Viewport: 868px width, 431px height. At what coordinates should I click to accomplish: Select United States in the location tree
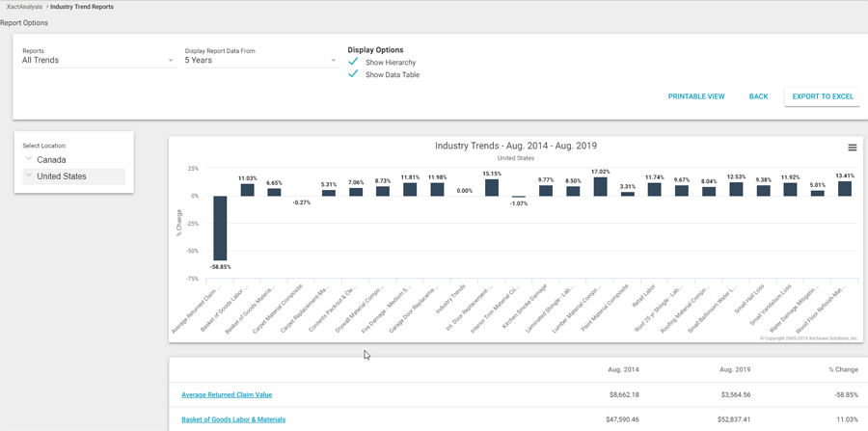[x=62, y=176]
